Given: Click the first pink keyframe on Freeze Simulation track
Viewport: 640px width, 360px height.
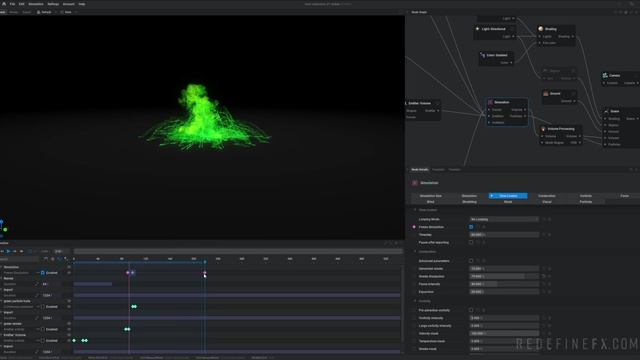Looking at the screenshot, I should click(x=128, y=273).
